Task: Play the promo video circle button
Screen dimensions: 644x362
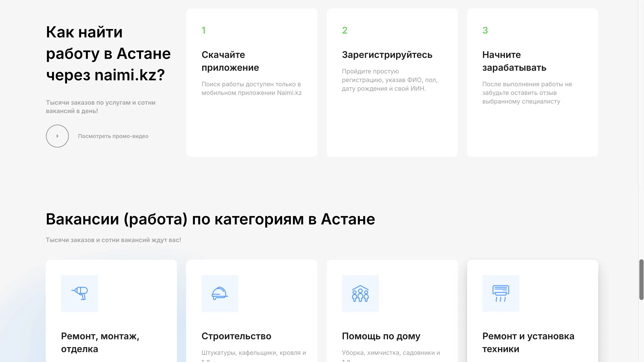Action: pyautogui.click(x=57, y=136)
